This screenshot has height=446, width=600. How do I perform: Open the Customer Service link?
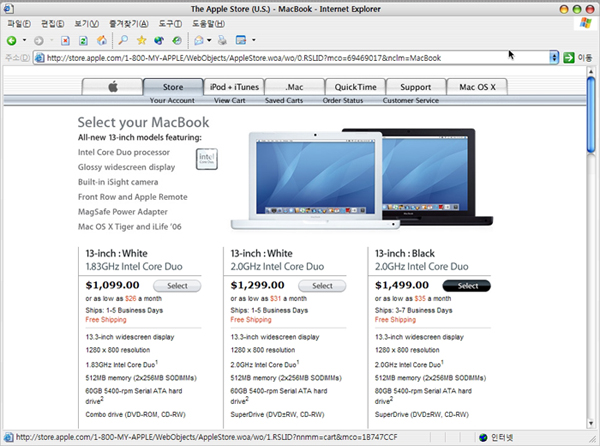pos(411,100)
